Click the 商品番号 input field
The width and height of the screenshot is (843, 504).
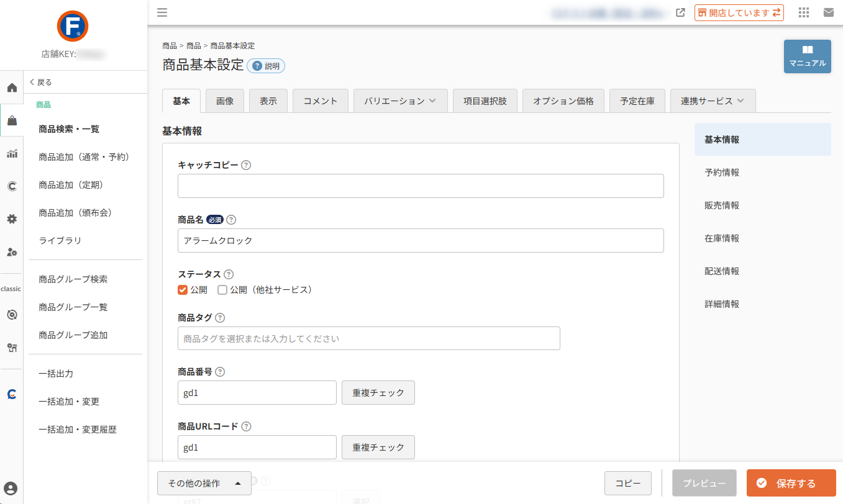coord(257,393)
